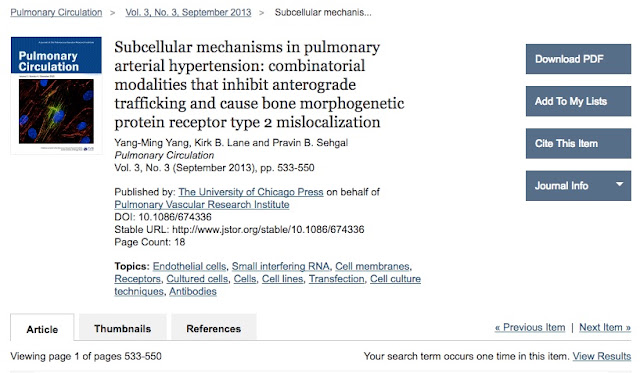Select the Article tab
Screen dimensions: 640x373
(42, 329)
